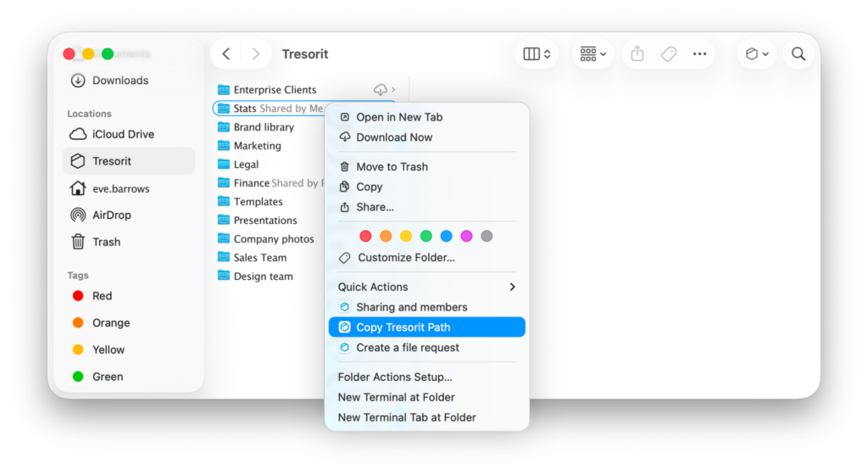Open Folder Actions Setup...
The image size is (868, 470).
click(x=427, y=377)
